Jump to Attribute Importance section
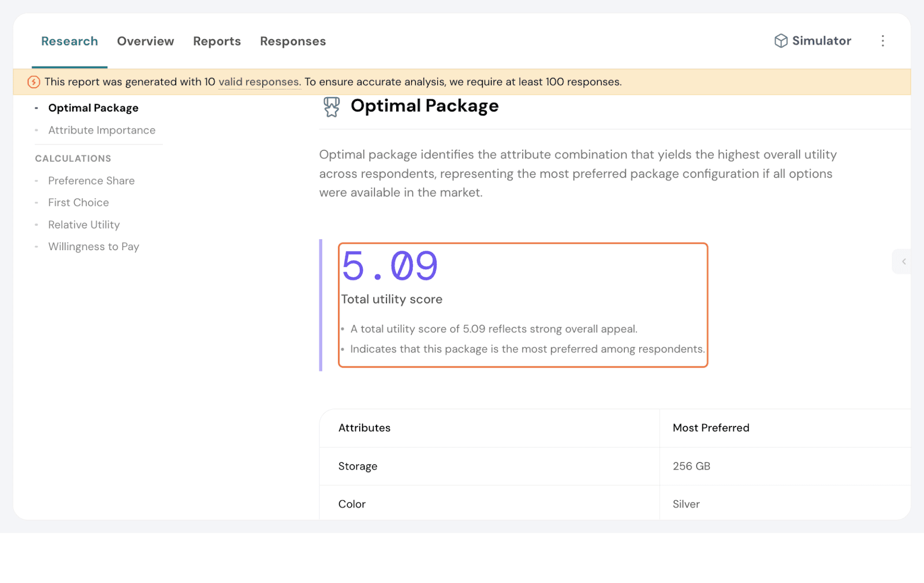This screenshot has height=583, width=924. [x=102, y=131]
